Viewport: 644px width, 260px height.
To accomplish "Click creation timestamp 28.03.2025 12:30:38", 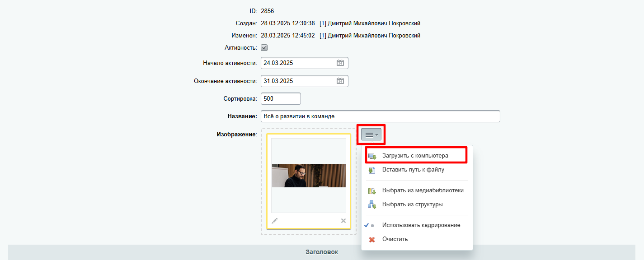I will coord(288,23).
